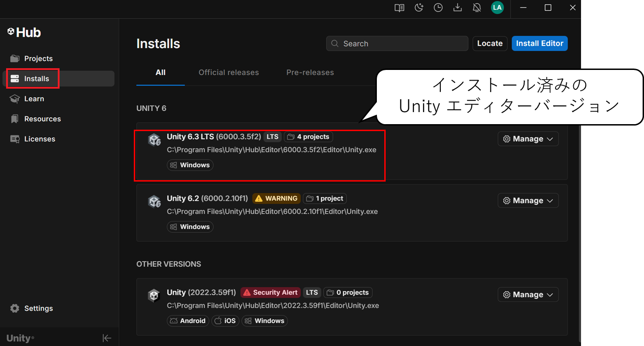Click the Unity Hub logo

coord(24,32)
